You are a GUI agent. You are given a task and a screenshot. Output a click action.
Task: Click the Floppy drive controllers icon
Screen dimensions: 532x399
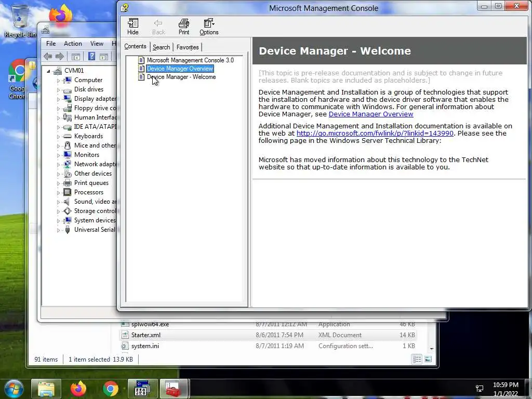click(x=68, y=108)
